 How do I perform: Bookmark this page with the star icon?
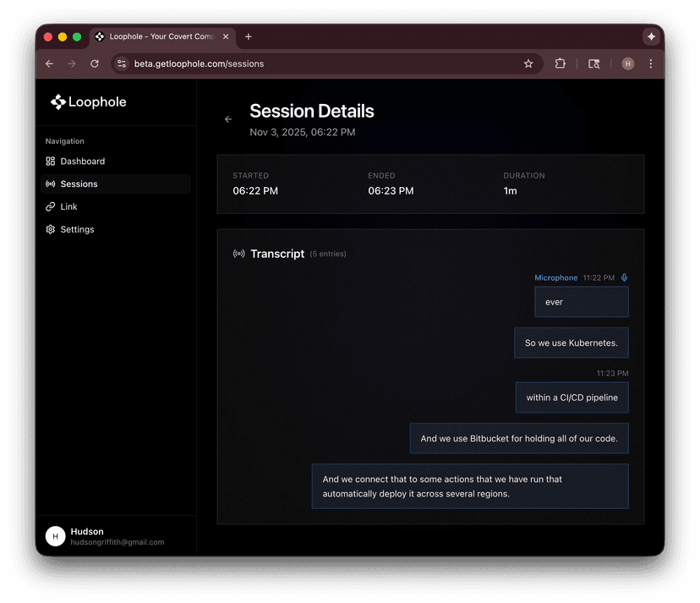tap(528, 63)
